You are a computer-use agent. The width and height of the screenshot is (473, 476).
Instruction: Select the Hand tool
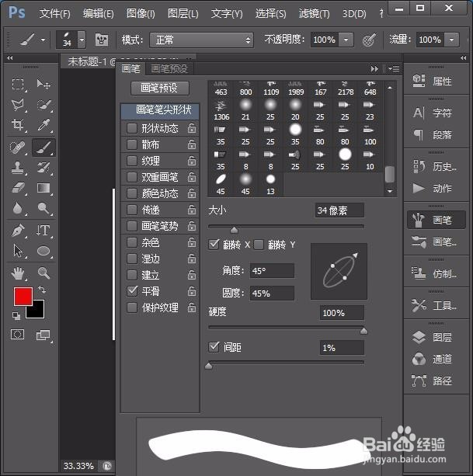coord(18,273)
